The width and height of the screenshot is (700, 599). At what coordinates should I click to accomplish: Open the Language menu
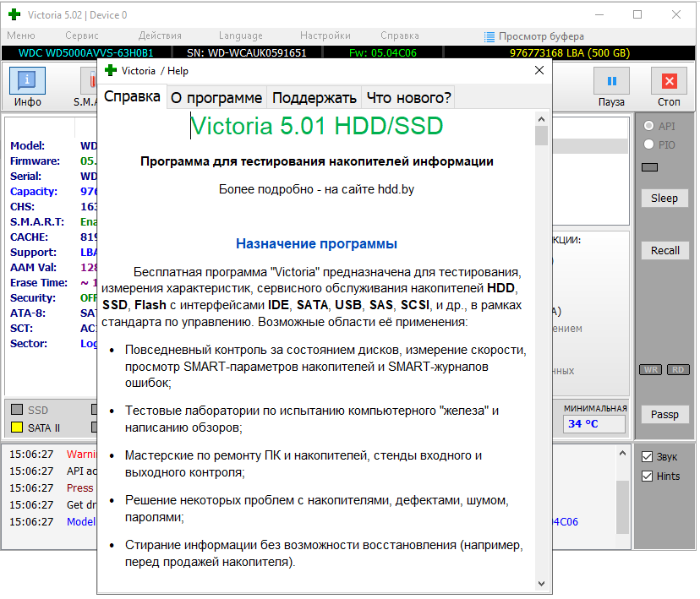[241, 35]
